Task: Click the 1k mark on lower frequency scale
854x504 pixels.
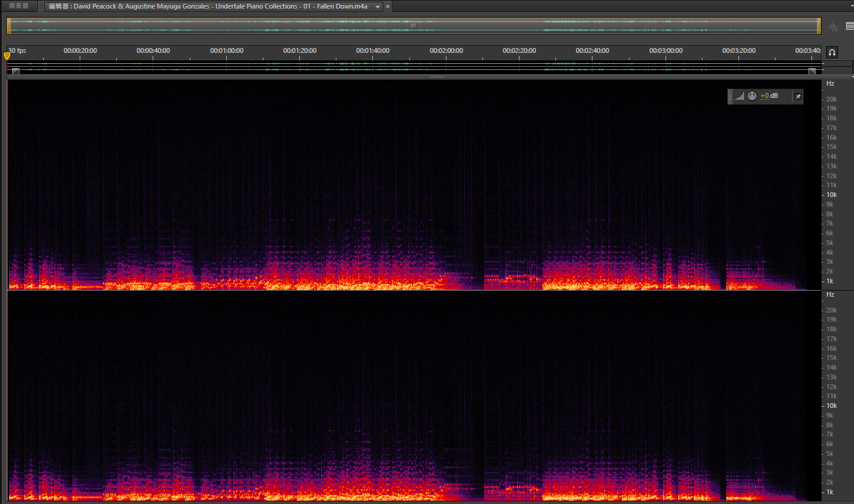Action: coord(830,492)
